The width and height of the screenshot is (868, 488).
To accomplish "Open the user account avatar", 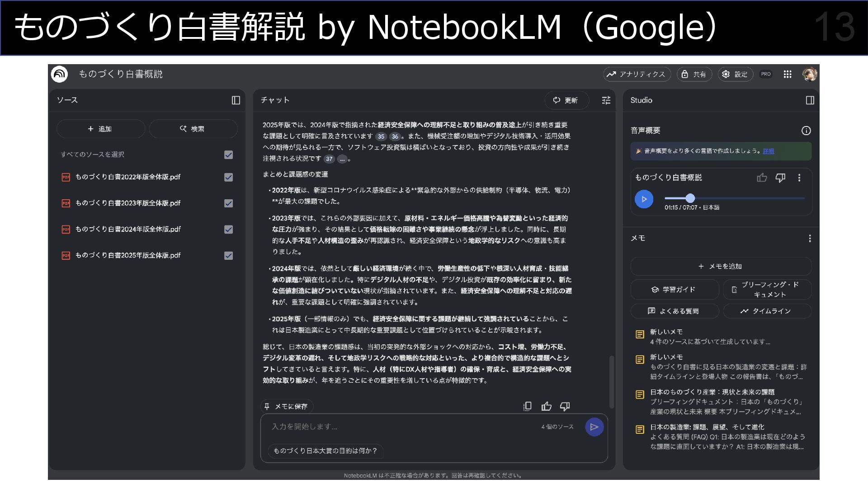I will pyautogui.click(x=809, y=74).
